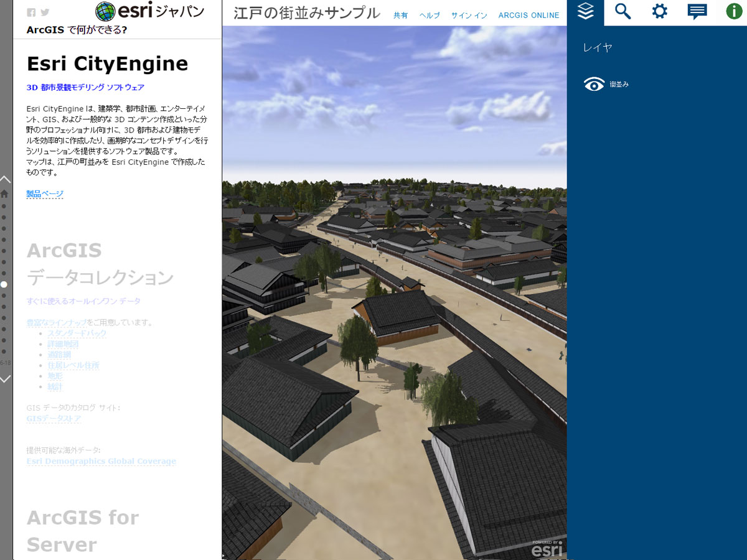Screen dimensions: 747x560
Task: Click 共有 in the top menu
Action: click(400, 16)
